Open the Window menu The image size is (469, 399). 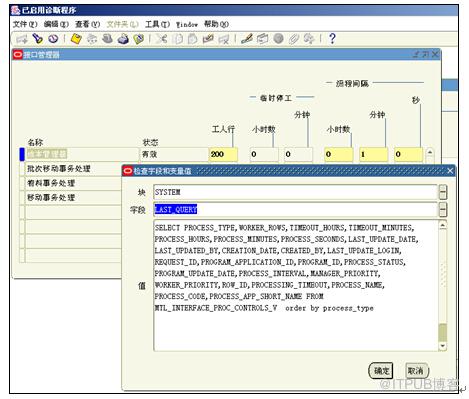[x=187, y=24]
